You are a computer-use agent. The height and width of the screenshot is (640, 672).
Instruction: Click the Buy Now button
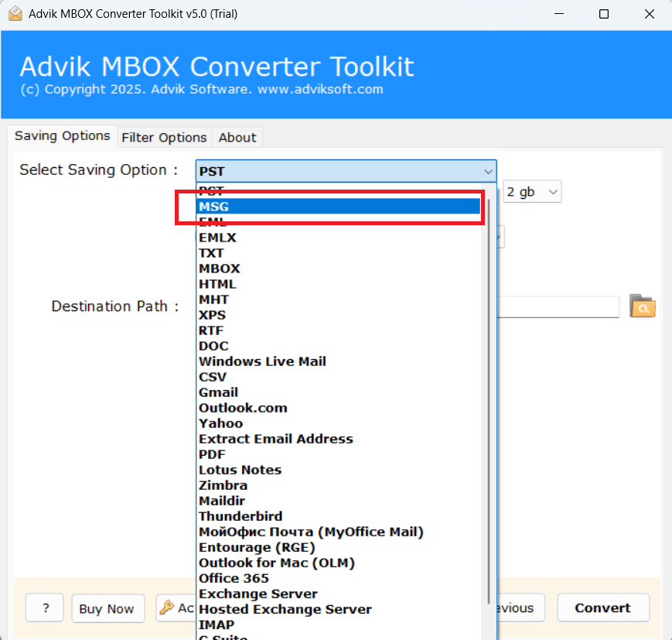click(x=108, y=608)
